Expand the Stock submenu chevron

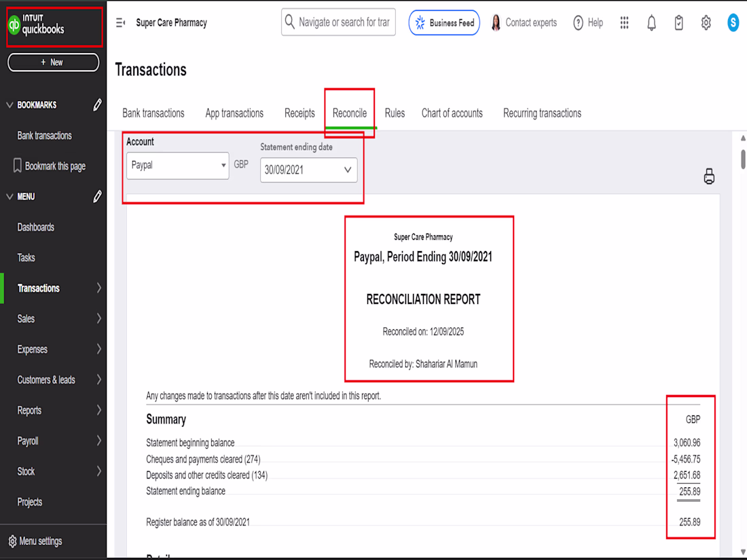[98, 470]
